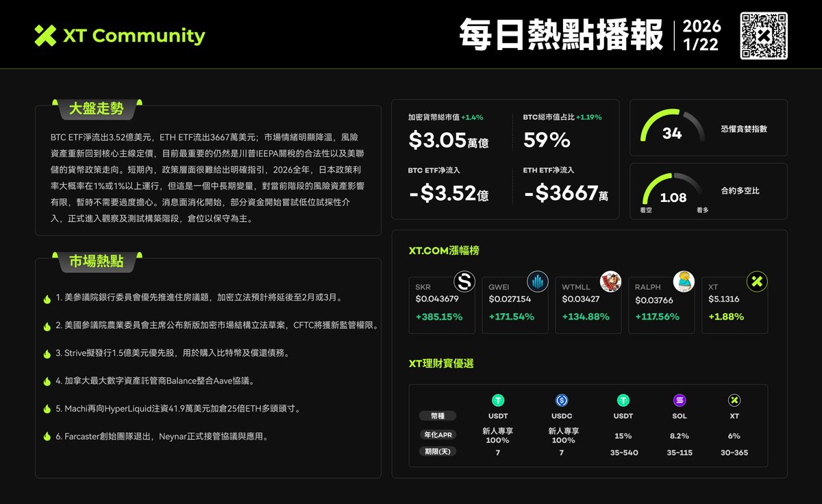Click the 期限(天) row label
Viewport: 822px width, 504px height.
tap(438, 452)
